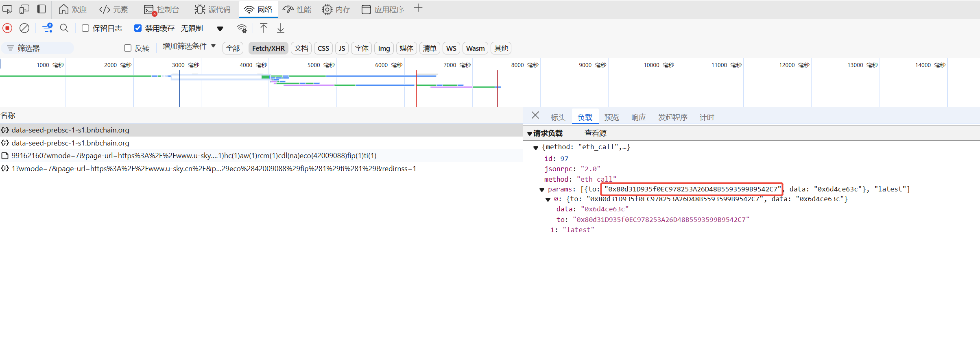
Task: Filter by JS type
Action: point(342,48)
